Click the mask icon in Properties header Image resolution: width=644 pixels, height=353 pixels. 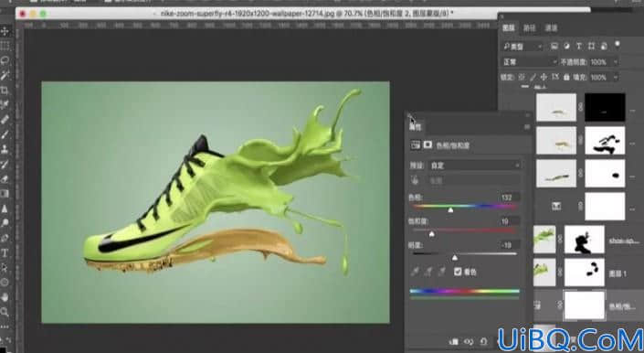pos(428,144)
